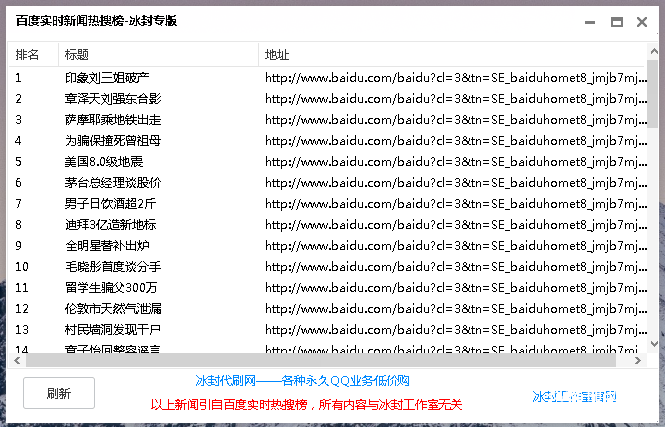Click the URL in rank 9 row
665x427 pixels.
pos(456,246)
